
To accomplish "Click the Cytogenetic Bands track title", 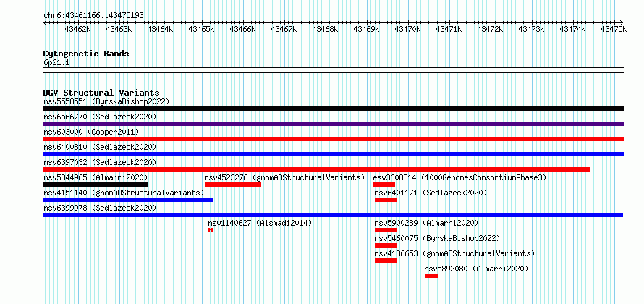I will coord(86,54).
